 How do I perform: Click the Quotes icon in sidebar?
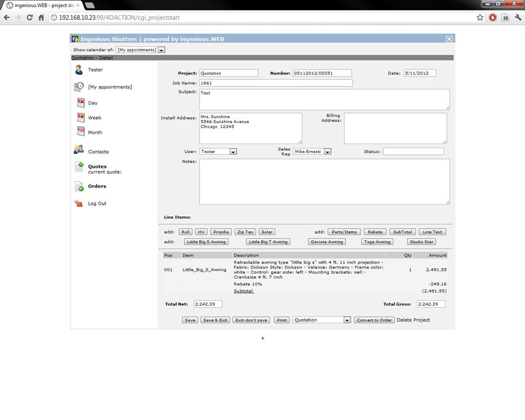click(x=80, y=167)
